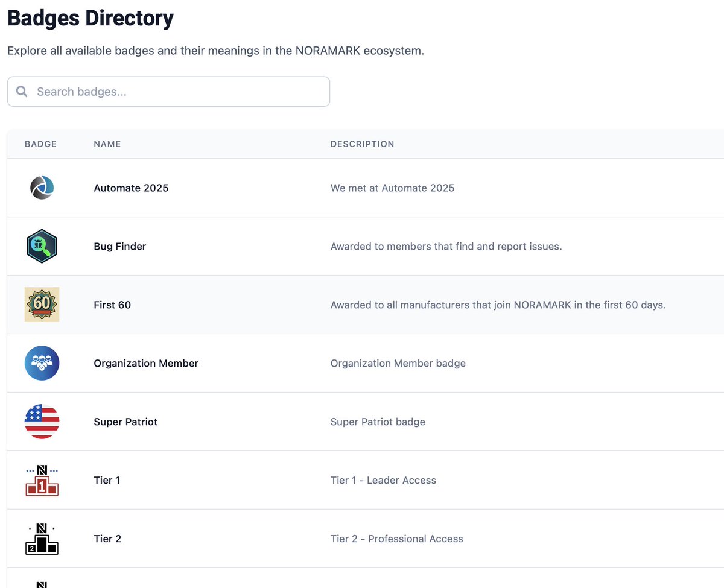Screen dimensions: 724x588
Task: Click 'Tier 1 - Leader Access' description
Action: 383,480
